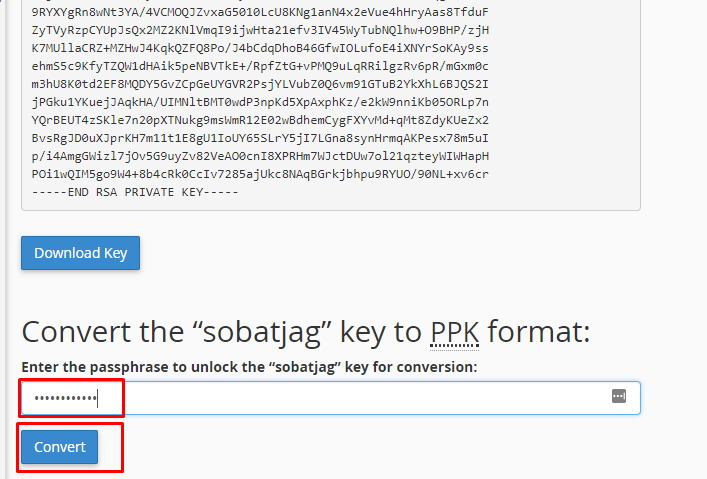Click the Convert button
This screenshot has height=479, width=707.
click(60, 447)
